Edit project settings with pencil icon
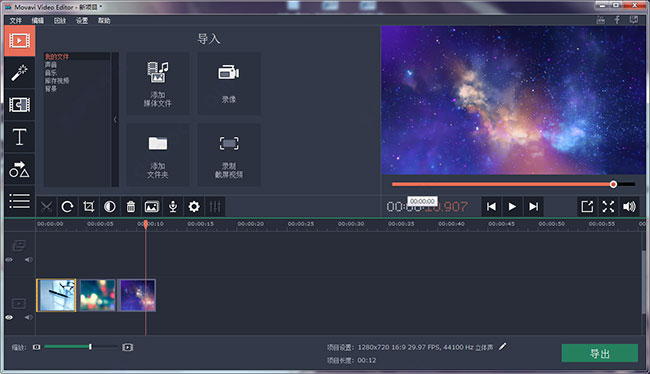The width and height of the screenshot is (650, 374). click(x=502, y=346)
